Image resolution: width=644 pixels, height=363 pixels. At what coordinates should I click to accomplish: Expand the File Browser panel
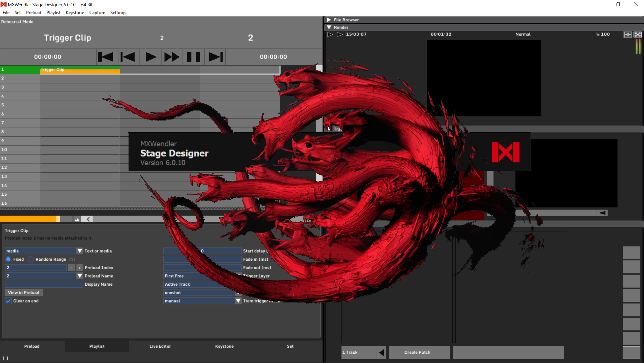point(329,20)
